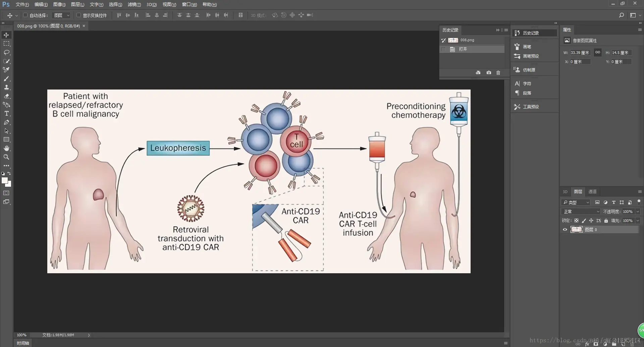Select the Lasso tool
The width and height of the screenshot is (644, 347).
[6, 52]
